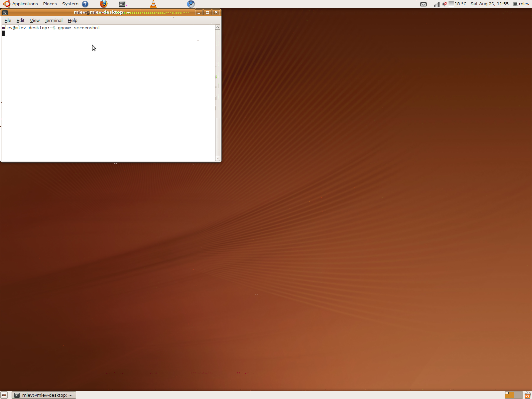Open the File menu in Terminal

8,20
